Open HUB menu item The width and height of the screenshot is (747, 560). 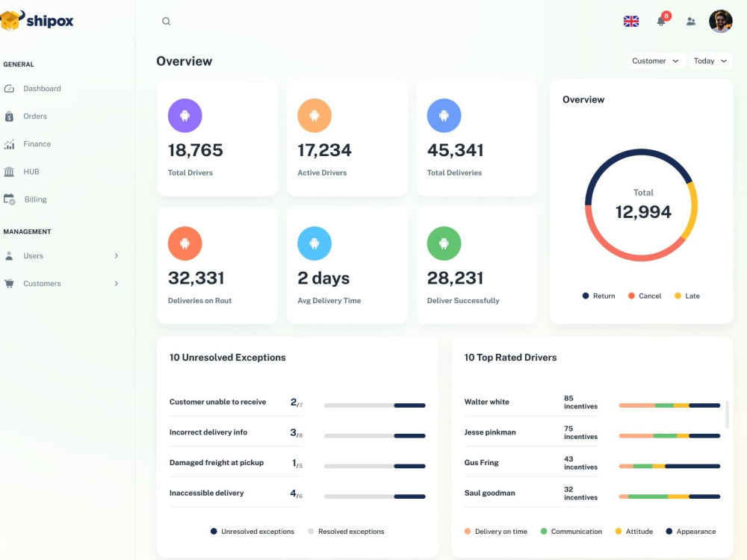(31, 172)
